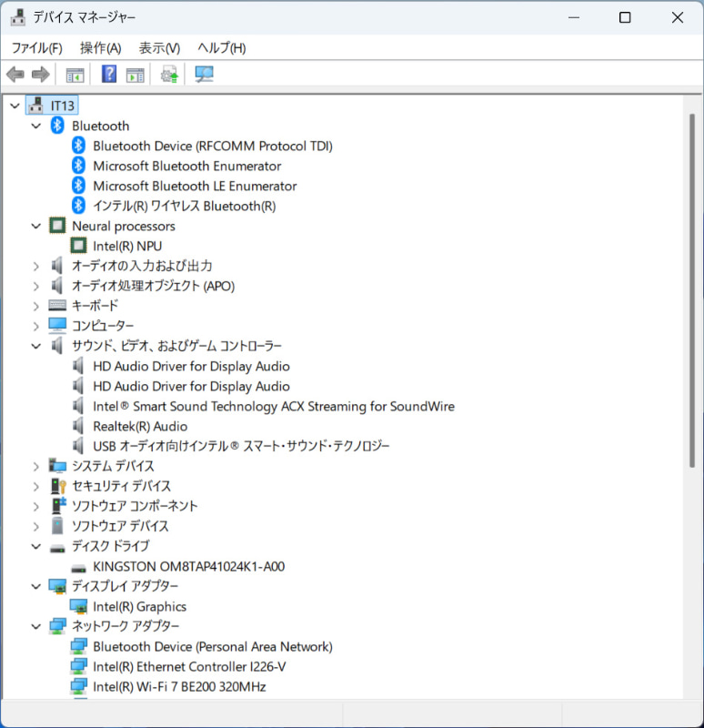Collapse サウンド、ビデオ、およびゲーム コントローラー
Viewport: 704px width, 728px height.
click(36, 346)
